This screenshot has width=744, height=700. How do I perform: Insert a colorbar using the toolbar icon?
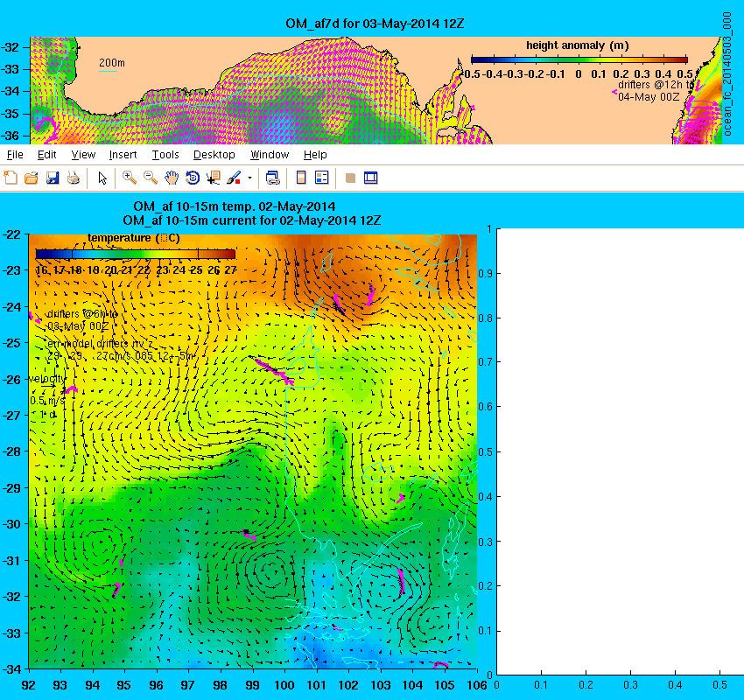pos(301,178)
